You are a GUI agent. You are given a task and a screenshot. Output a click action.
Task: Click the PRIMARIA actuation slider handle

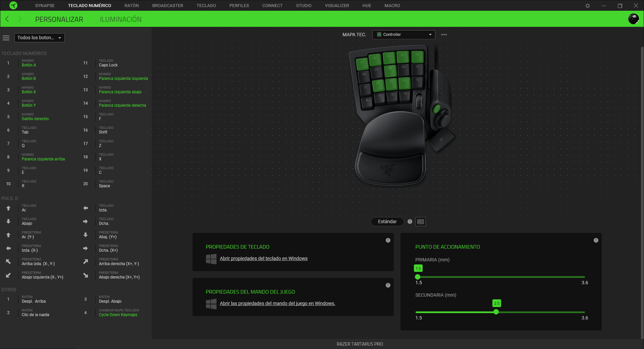point(418,277)
